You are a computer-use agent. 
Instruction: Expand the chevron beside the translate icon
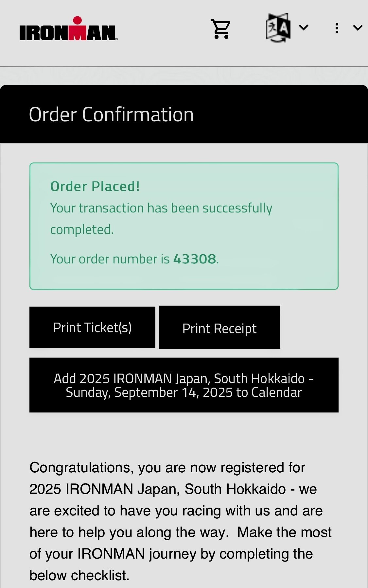coord(304,27)
